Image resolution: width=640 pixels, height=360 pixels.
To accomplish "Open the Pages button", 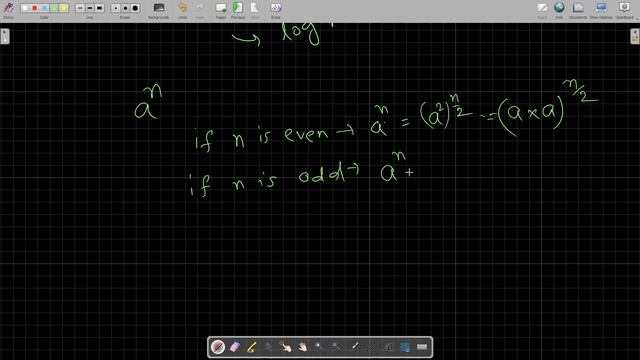I will [221, 9].
